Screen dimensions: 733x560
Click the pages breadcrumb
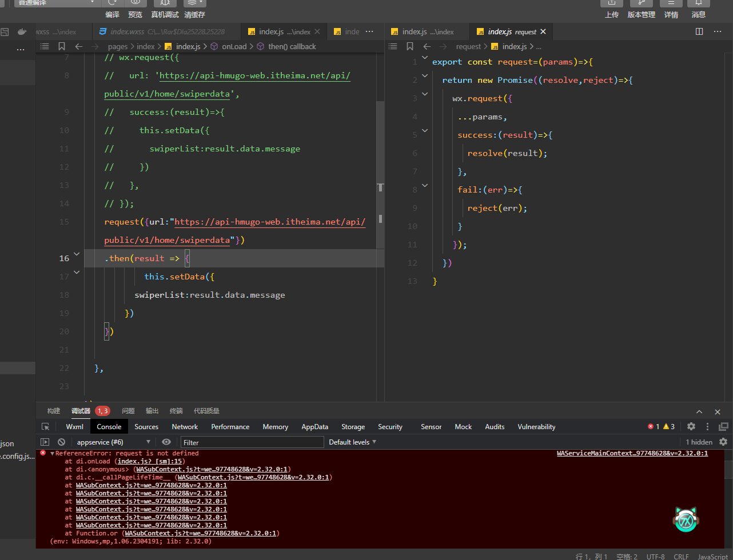pos(118,46)
